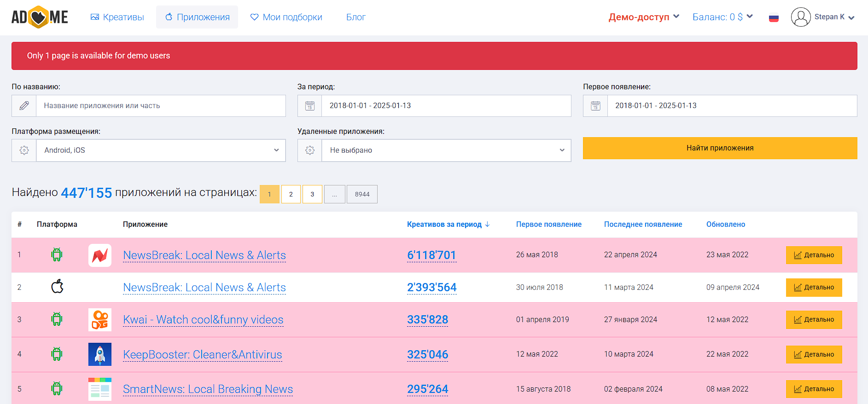Image resolution: width=868 pixels, height=404 pixels.
Task: Click the Android icon in row 1
Action: click(x=57, y=255)
